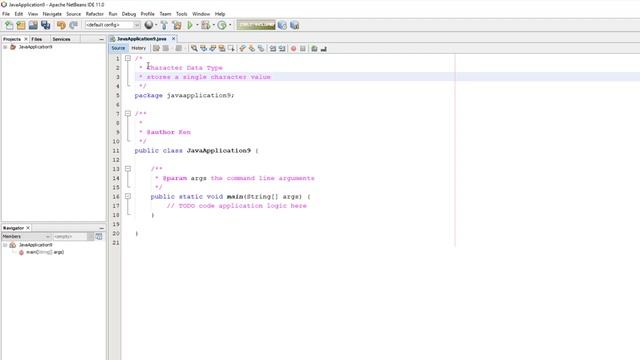Screen dimensions: 640x360
Task: Open the Profile Project dropdown arrow
Action: pyautogui.click(x=230, y=25)
